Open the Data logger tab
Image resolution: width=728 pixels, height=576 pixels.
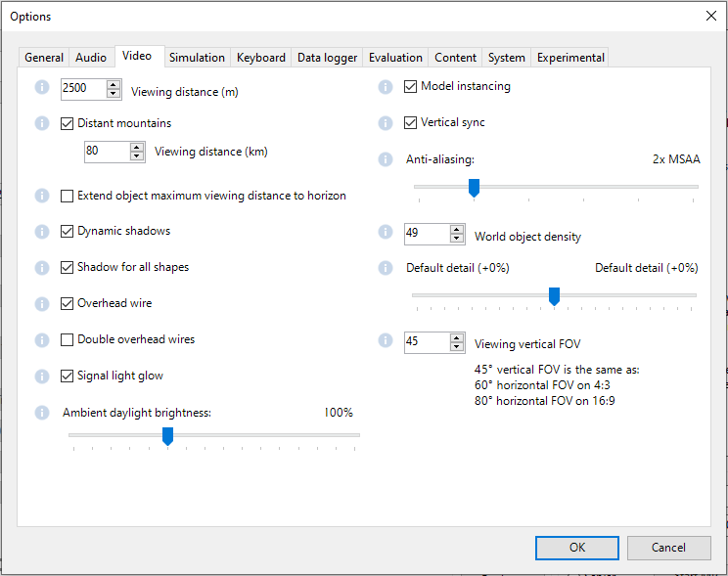click(x=327, y=58)
